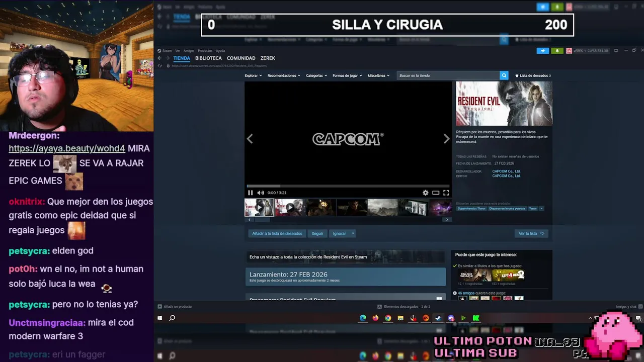Pause the Resident Evil trailer
The height and width of the screenshot is (362, 644).
tap(250, 193)
